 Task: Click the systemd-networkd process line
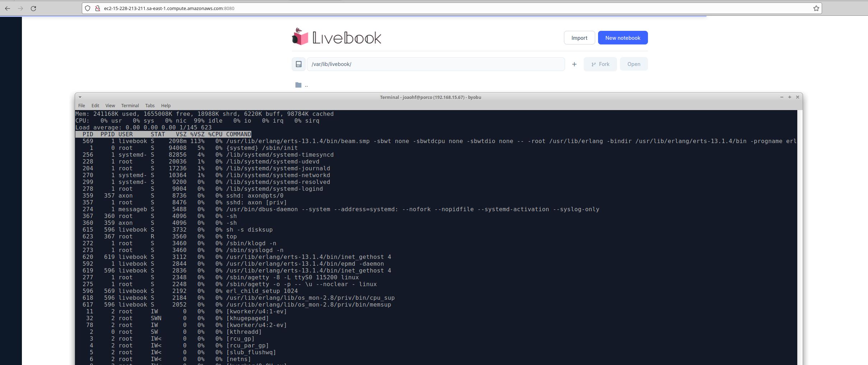click(202, 175)
